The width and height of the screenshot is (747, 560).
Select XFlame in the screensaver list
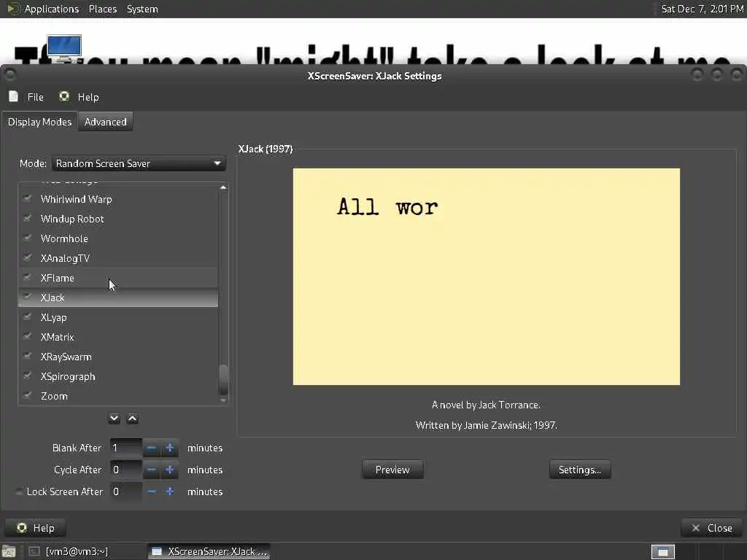[118, 278]
